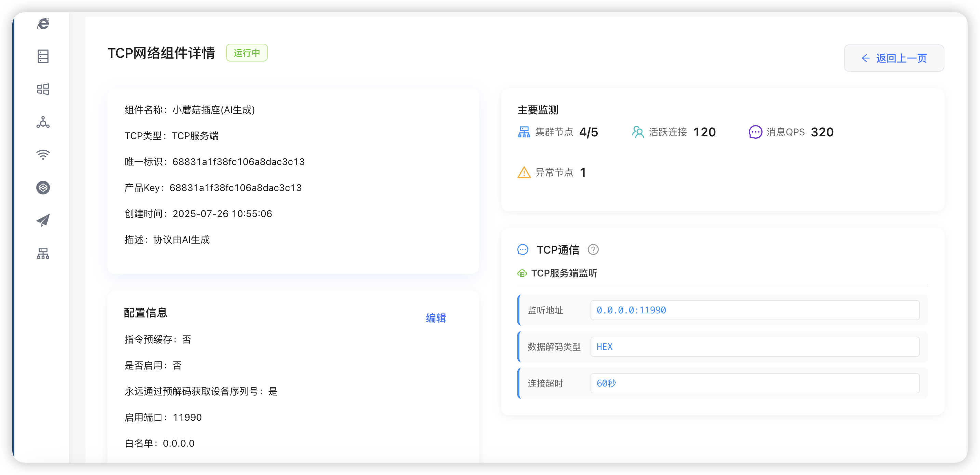The image size is (980, 475).
Task: Click the molecule-style node icon in the sidebar
Action: pyautogui.click(x=43, y=122)
